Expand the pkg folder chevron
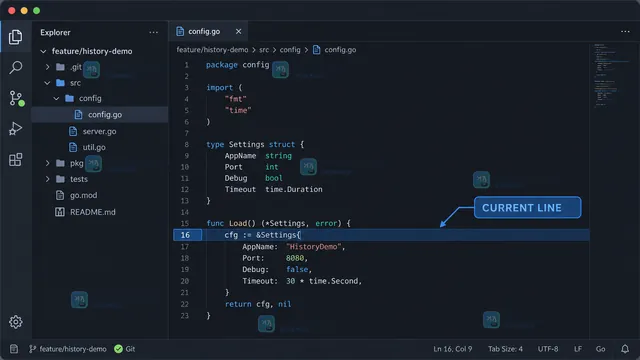Viewport: 640px width, 360px height. (x=47, y=163)
